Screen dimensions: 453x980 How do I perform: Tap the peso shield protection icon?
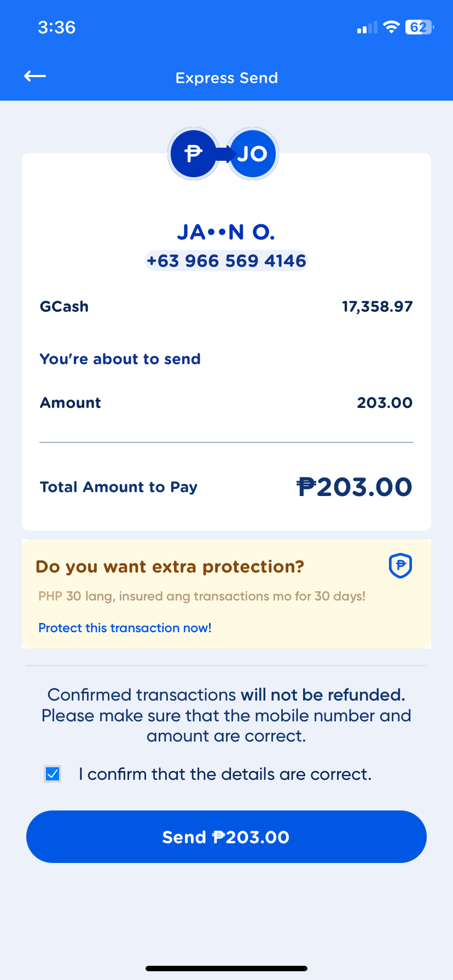tap(400, 565)
